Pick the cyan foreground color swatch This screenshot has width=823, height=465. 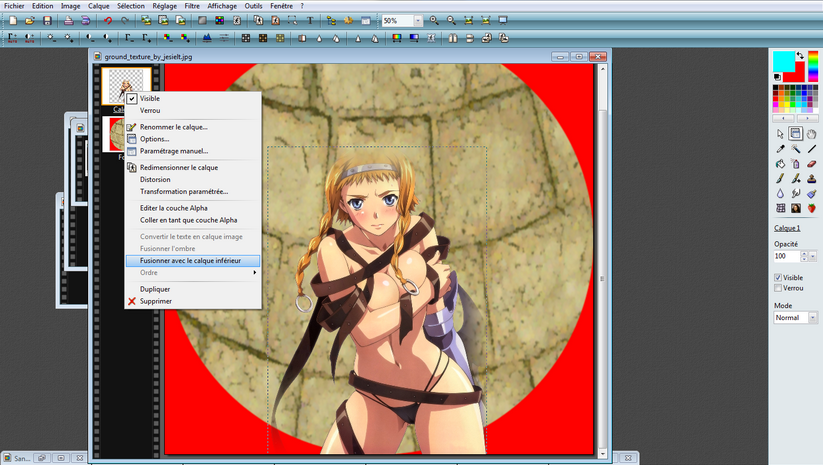tap(783, 61)
